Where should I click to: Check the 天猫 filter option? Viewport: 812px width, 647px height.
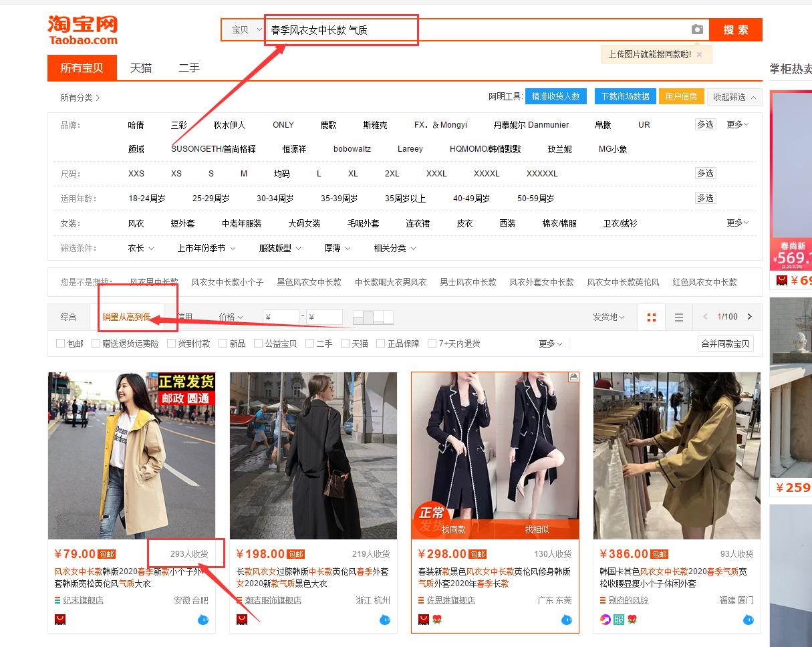[x=345, y=343]
